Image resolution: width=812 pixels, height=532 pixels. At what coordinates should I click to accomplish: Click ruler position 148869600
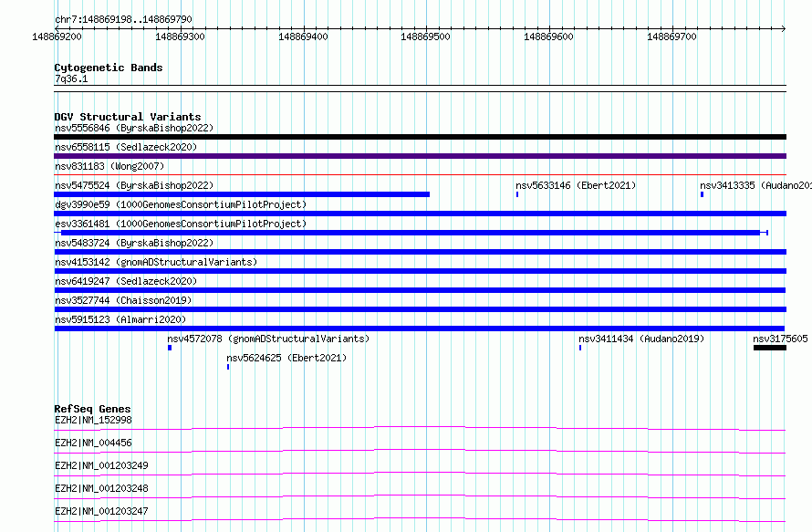[549, 37]
